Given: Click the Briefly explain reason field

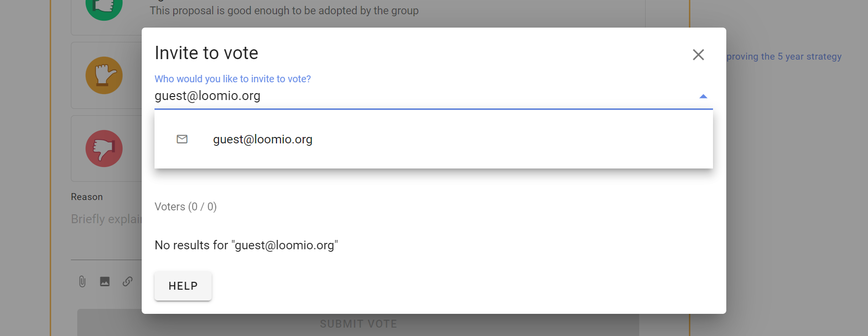Looking at the screenshot, I should point(106,219).
